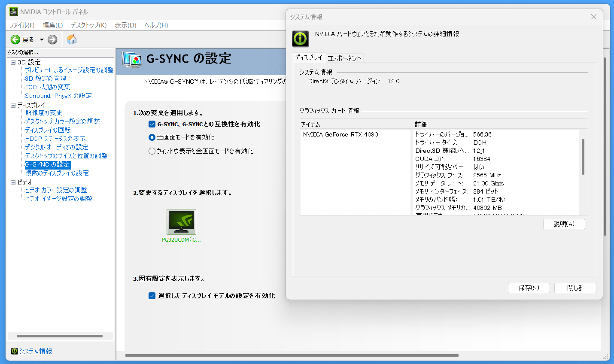Click the 40802 MB graphics memory value

coord(487,208)
